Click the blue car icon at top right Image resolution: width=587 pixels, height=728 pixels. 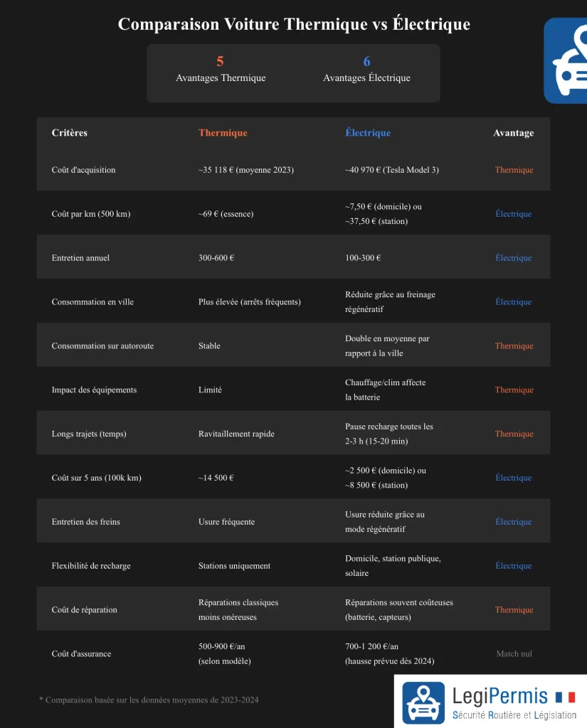[568, 62]
